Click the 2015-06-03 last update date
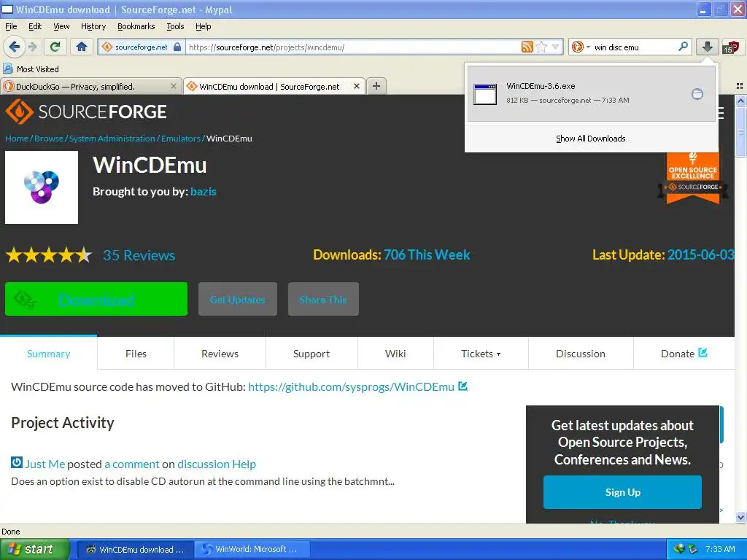Screen dimensions: 747x560 [701, 254]
